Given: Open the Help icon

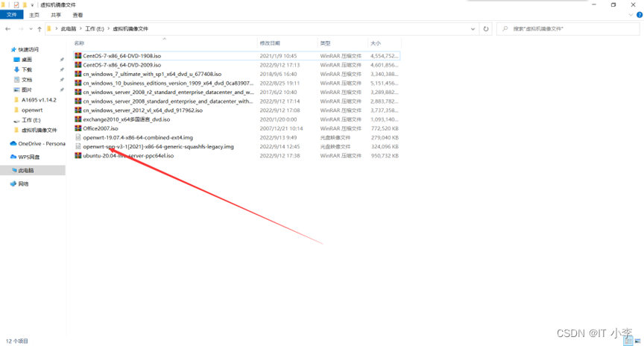Looking at the screenshot, I should pos(640,15).
